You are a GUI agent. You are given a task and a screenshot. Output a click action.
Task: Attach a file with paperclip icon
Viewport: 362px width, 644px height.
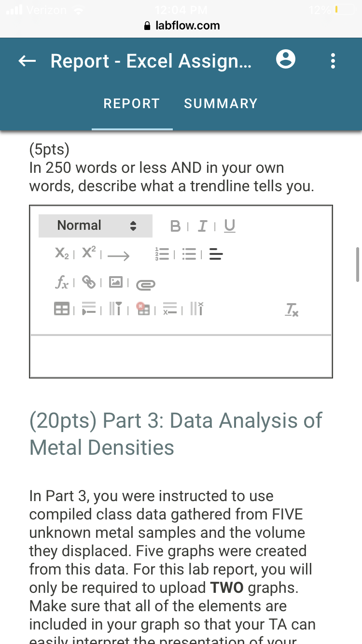(145, 285)
